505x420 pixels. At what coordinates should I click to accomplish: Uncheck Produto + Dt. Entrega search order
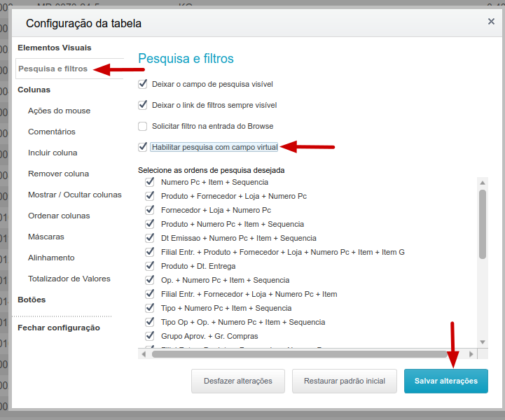150,266
